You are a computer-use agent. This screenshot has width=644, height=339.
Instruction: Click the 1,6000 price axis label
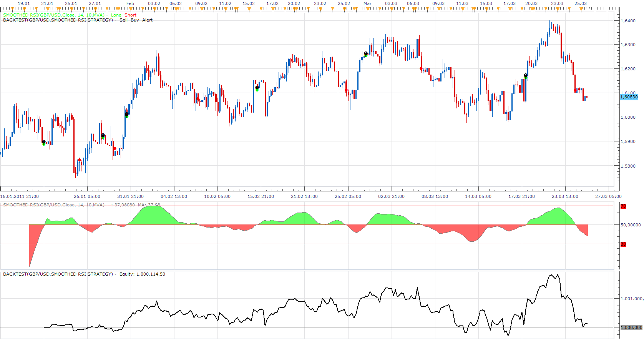(x=628, y=117)
